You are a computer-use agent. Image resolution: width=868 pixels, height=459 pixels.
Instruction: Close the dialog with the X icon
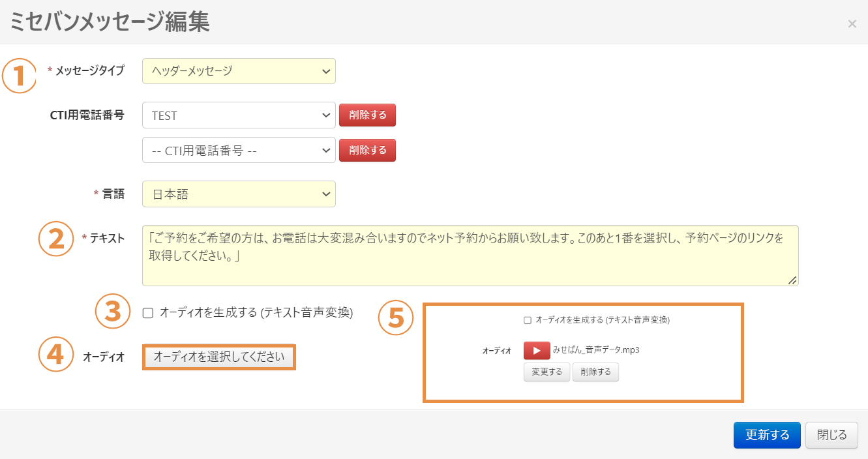[x=852, y=24]
